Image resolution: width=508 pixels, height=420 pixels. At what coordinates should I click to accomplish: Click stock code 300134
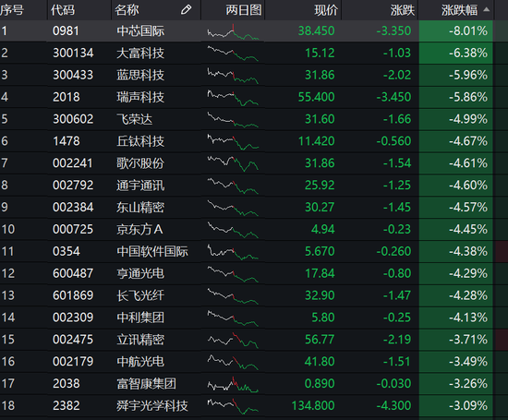pyautogui.click(x=73, y=54)
